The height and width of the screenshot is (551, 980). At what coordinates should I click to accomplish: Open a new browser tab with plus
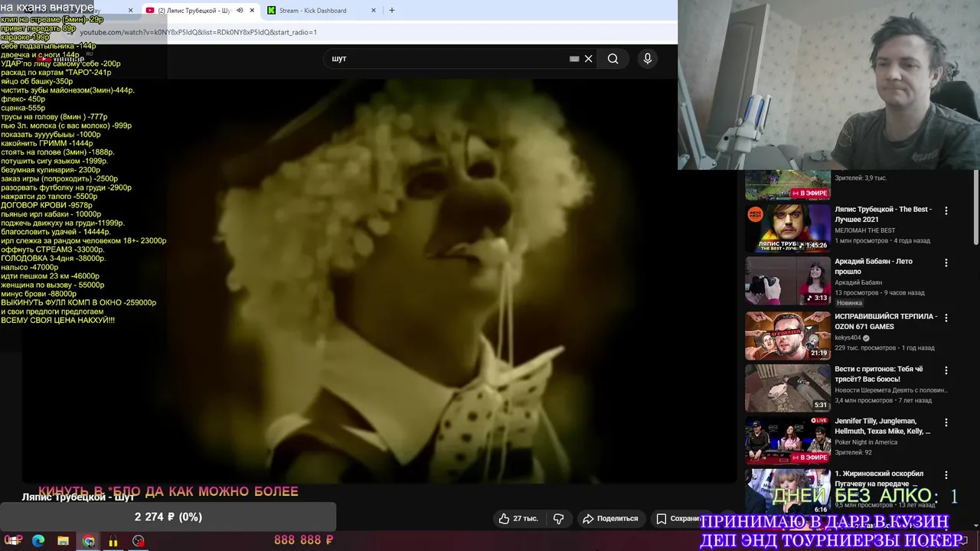[x=392, y=11]
